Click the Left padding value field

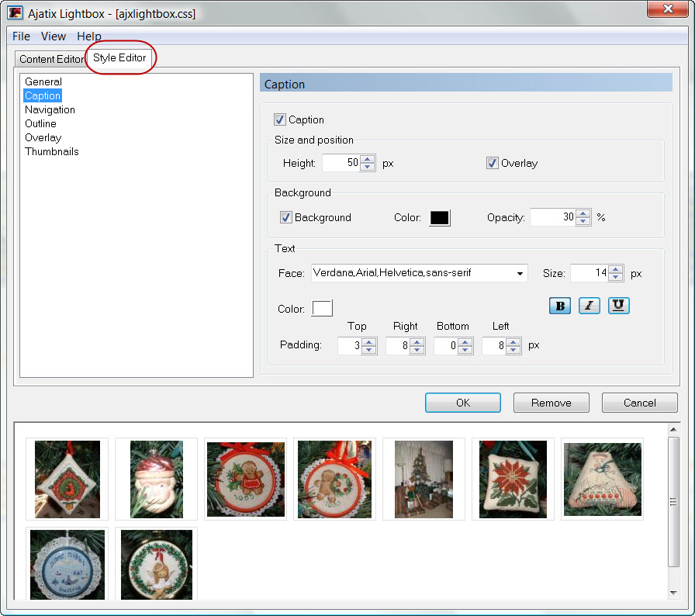click(x=494, y=346)
